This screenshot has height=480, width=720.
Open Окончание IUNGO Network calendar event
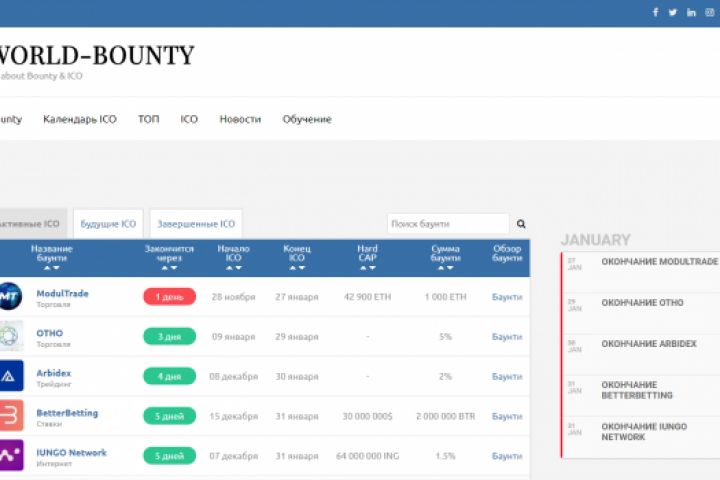click(x=644, y=431)
